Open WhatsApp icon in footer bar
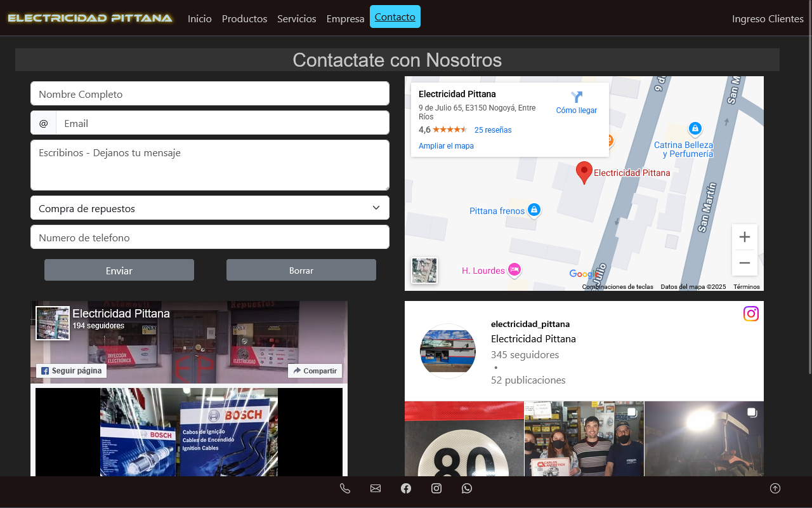 (467, 488)
